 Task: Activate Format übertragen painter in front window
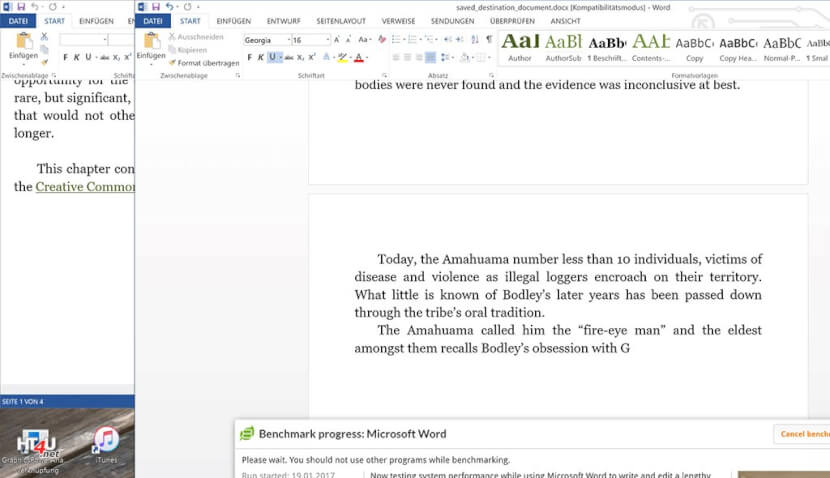click(x=204, y=63)
